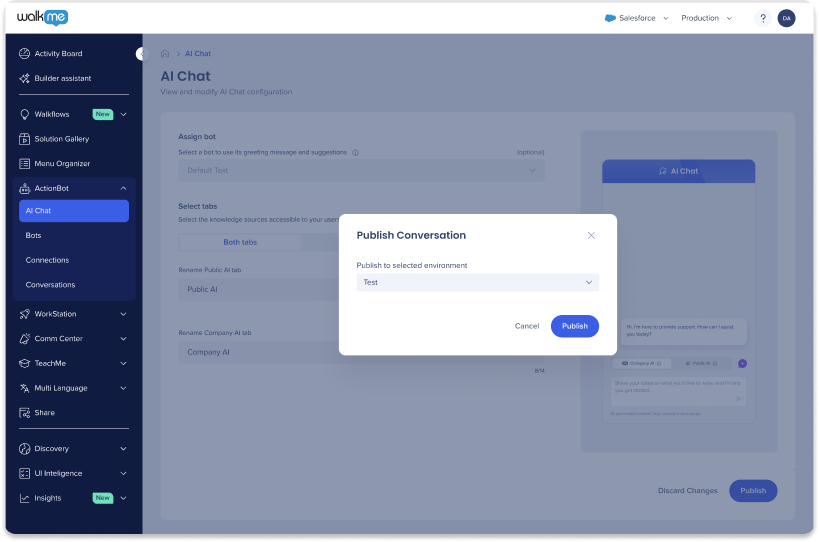Expand the Multi Language chevron
Image resolution: width=819 pixels, height=542 pixels.
click(x=124, y=388)
